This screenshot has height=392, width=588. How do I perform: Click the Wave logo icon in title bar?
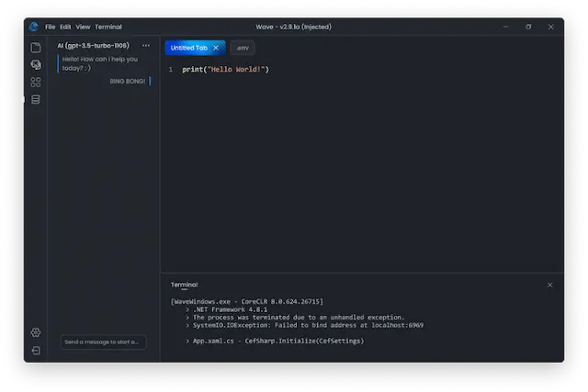(34, 27)
